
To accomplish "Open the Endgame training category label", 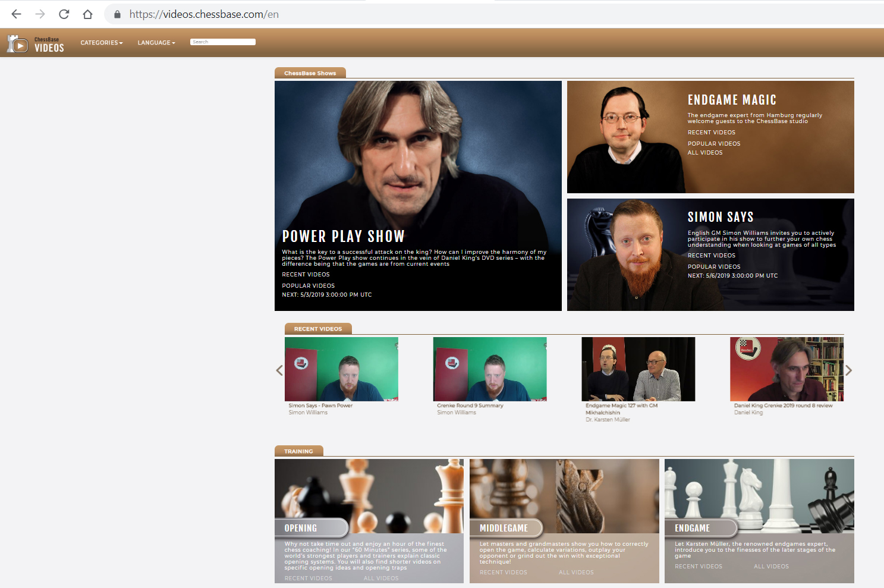I will (692, 528).
